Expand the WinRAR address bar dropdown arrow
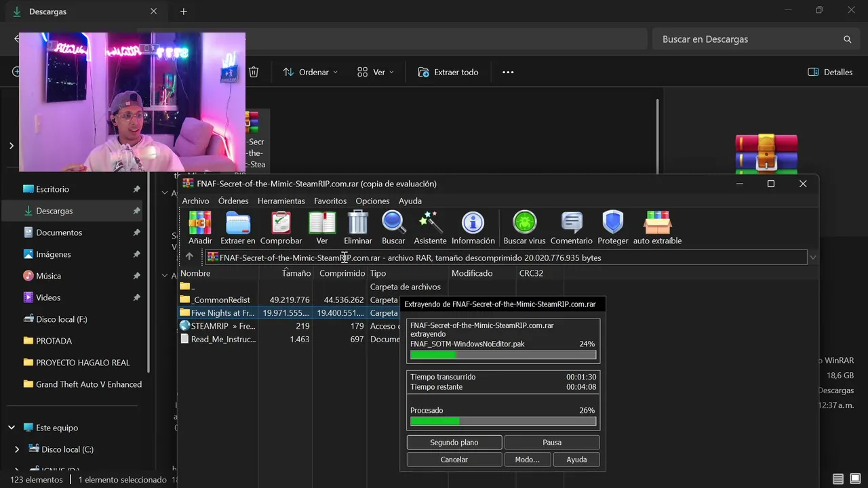The height and width of the screenshot is (488, 868). coord(812,258)
